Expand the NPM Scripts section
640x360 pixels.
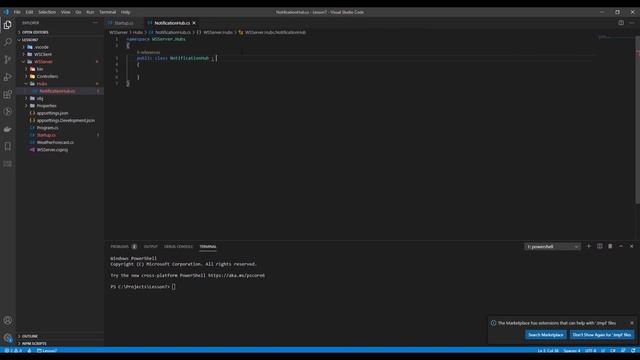[34, 343]
